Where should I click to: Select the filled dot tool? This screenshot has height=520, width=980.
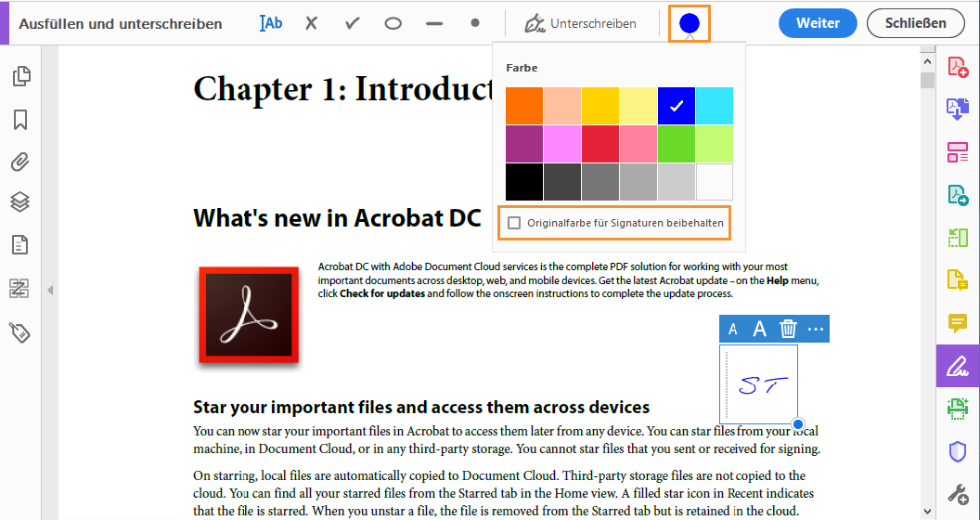click(x=475, y=23)
